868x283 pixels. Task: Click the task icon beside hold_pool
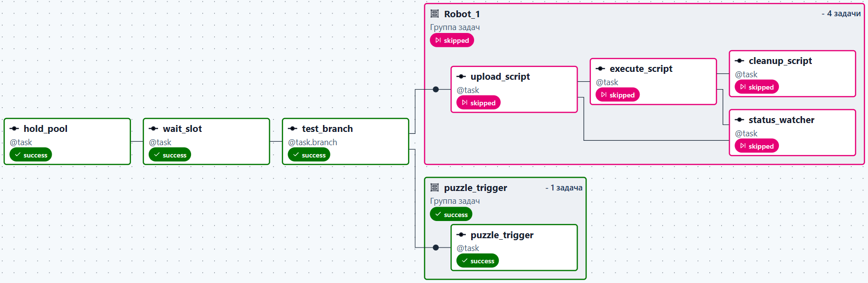[x=14, y=128]
